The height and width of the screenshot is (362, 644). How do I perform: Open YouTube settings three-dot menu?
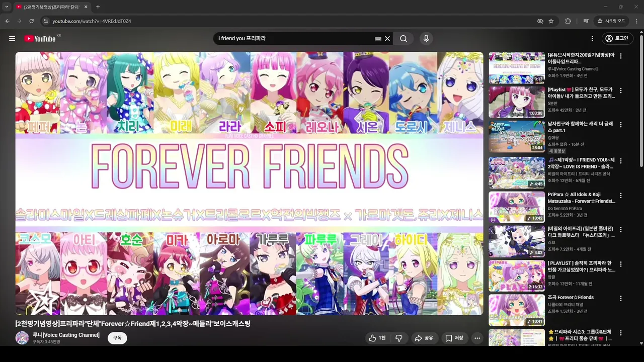coord(592,39)
